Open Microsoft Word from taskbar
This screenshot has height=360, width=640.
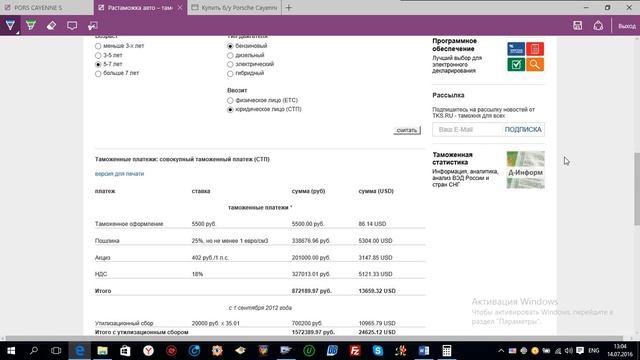[424, 351]
